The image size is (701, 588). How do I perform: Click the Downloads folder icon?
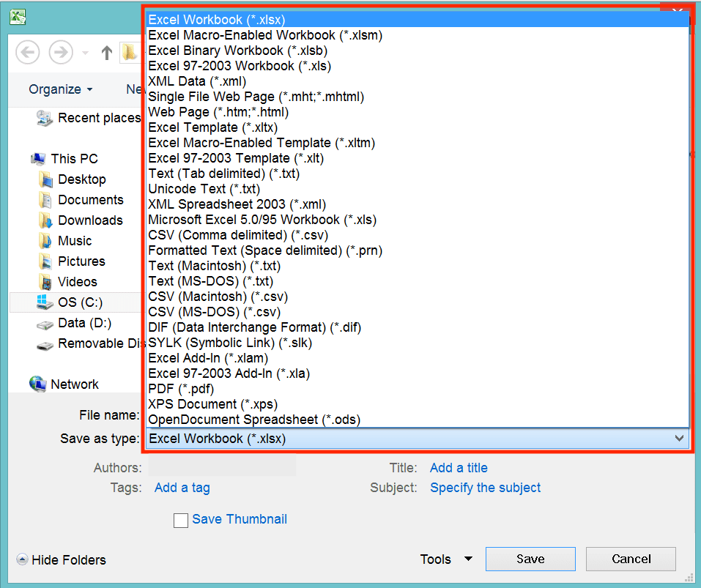tap(45, 220)
